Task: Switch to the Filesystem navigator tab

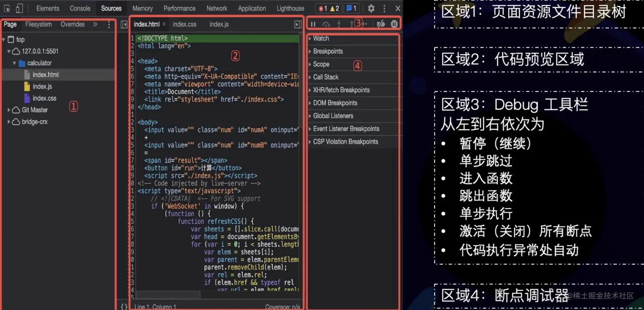Action: point(38,25)
